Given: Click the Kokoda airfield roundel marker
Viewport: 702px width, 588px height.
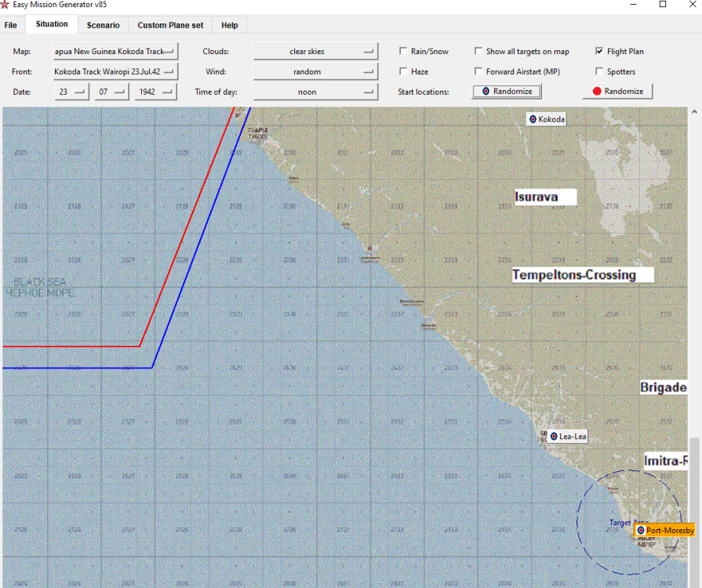Looking at the screenshot, I should [533, 119].
